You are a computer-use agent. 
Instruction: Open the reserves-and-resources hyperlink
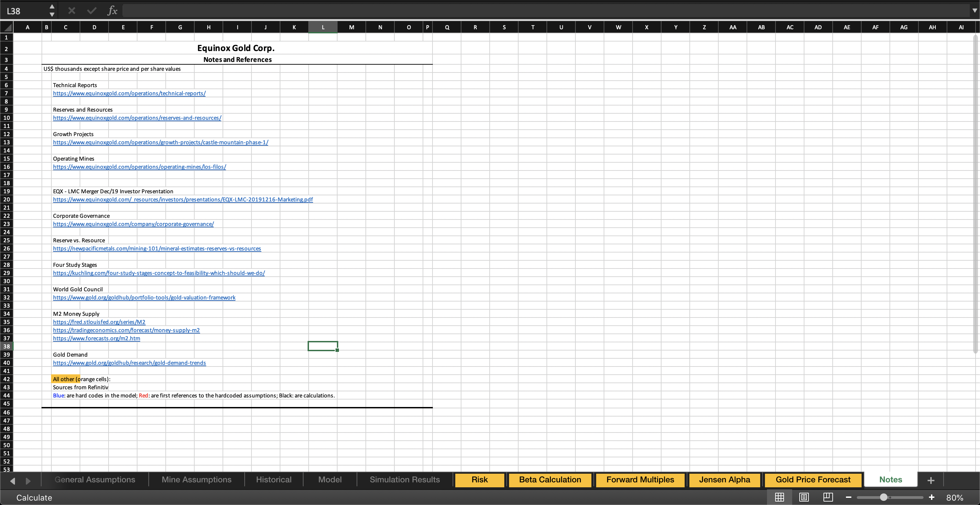coord(137,118)
